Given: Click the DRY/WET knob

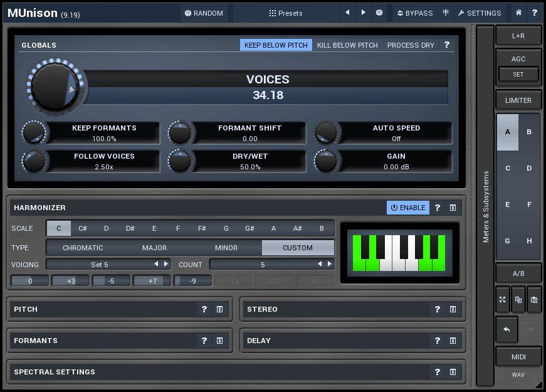Looking at the screenshot, I should click(x=180, y=161).
